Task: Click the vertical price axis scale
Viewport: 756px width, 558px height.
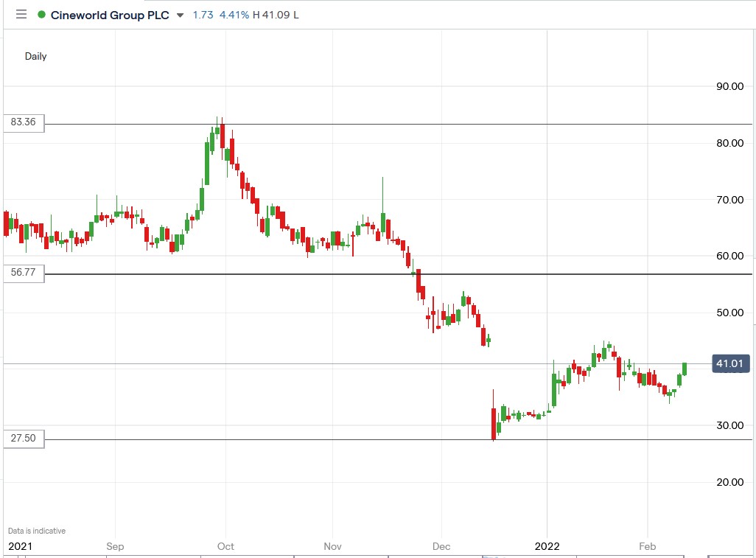Action: 728,295
